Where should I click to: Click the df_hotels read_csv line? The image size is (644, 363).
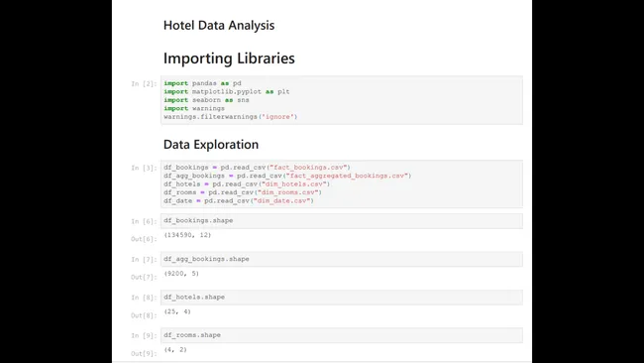pos(247,184)
